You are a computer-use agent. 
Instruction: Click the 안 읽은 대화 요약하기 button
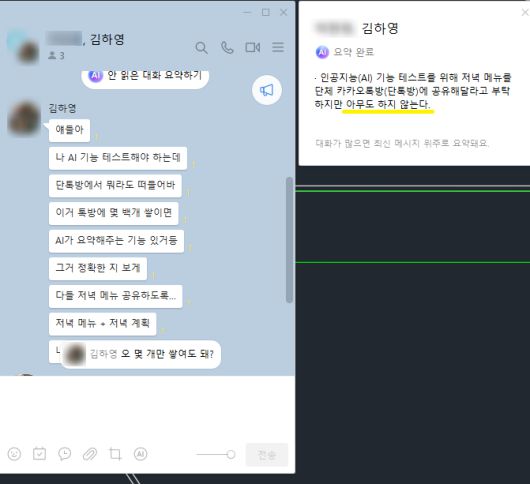145,76
